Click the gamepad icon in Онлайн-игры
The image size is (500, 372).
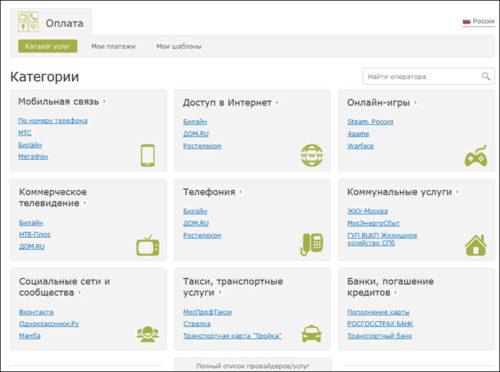[x=476, y=156]
